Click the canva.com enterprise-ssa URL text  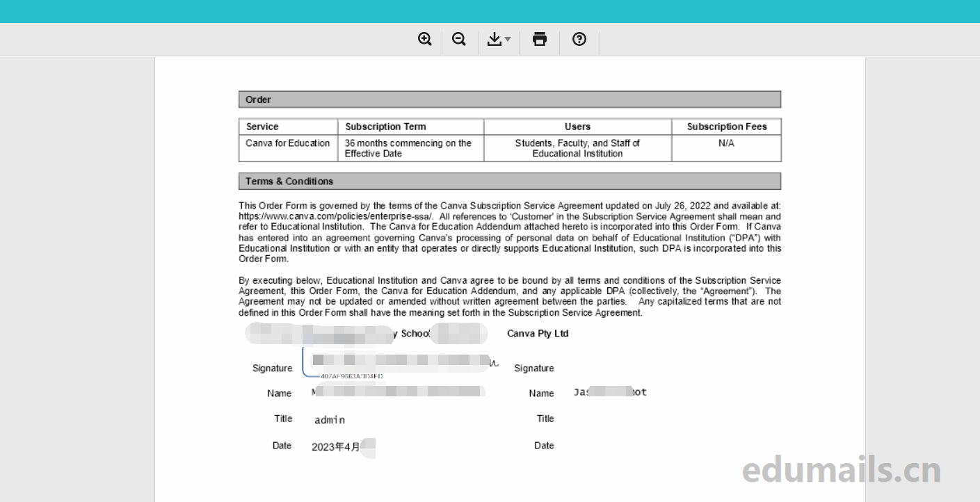tap(337, 216)
